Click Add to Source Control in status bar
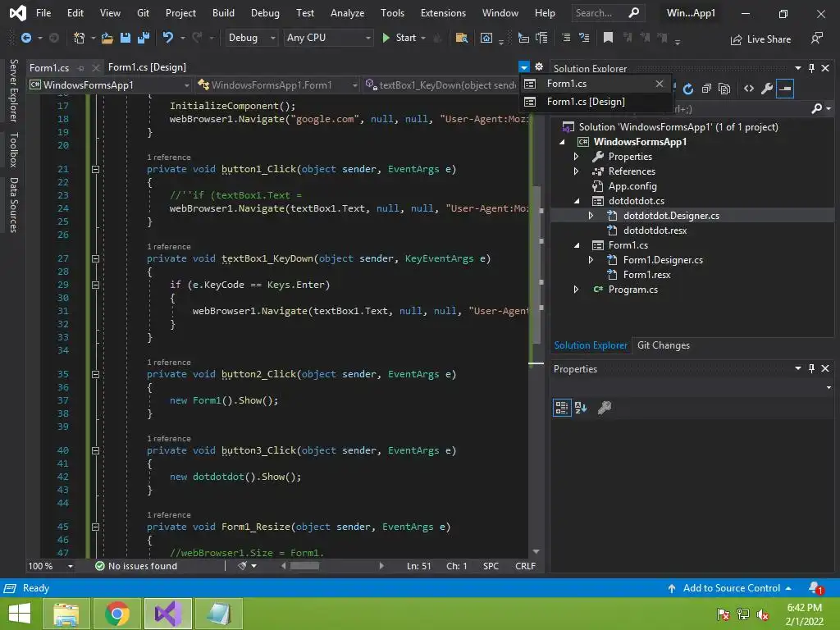Image resolution: width=840 pixels, height=630 pixels. point(731,588)
